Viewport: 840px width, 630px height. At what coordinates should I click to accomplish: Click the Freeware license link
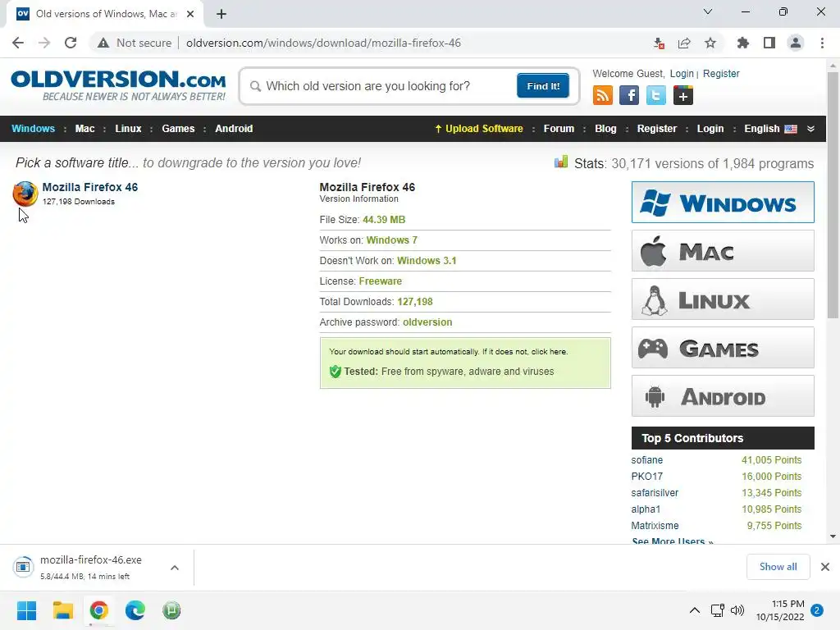pyautogui.click(x=381, y=281)
